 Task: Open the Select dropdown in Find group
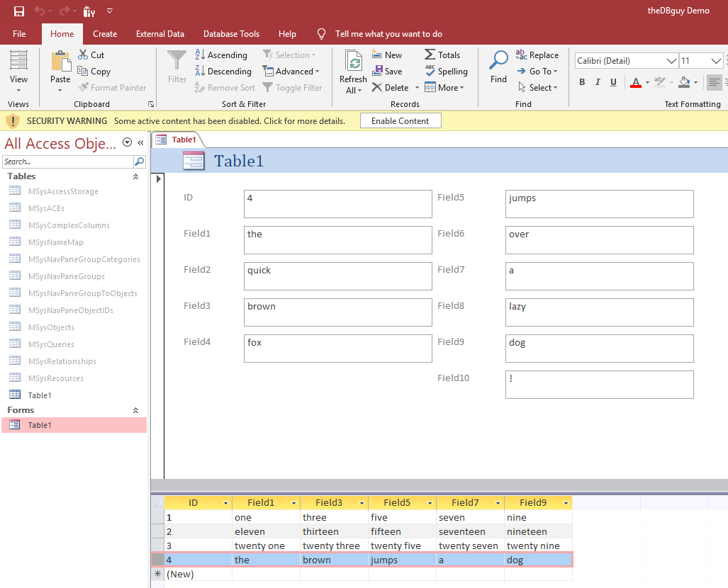(537, 87)
